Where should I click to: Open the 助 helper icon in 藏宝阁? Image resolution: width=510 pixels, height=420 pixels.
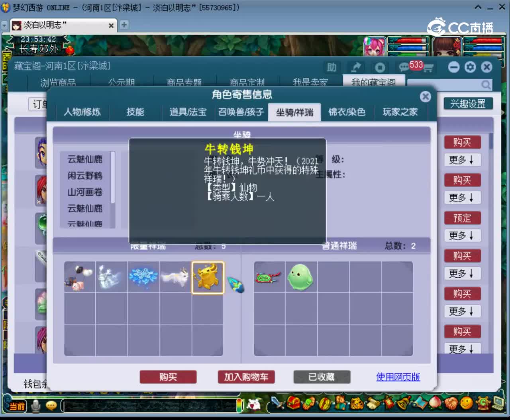pyautogui.click(x=331, y=67)
